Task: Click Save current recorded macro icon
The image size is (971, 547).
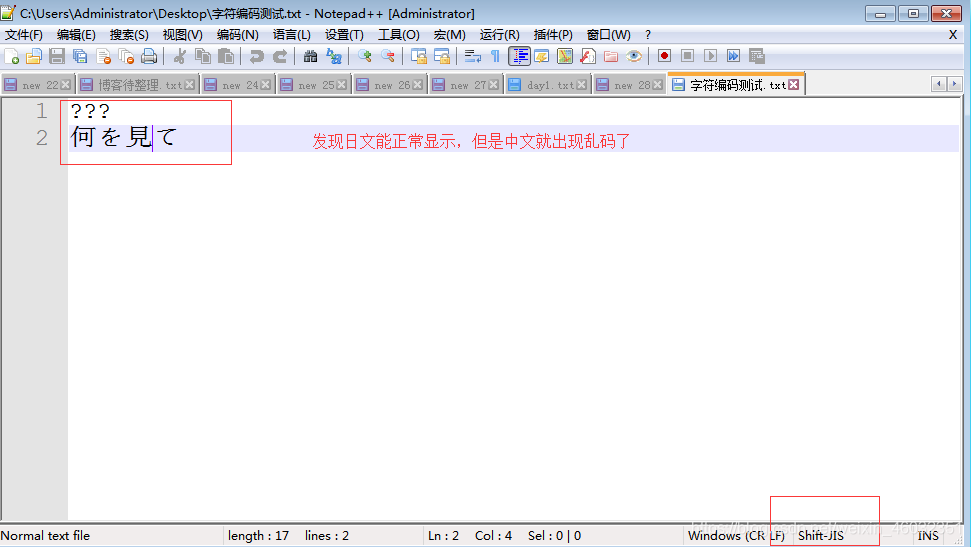Action: point(757,56)
